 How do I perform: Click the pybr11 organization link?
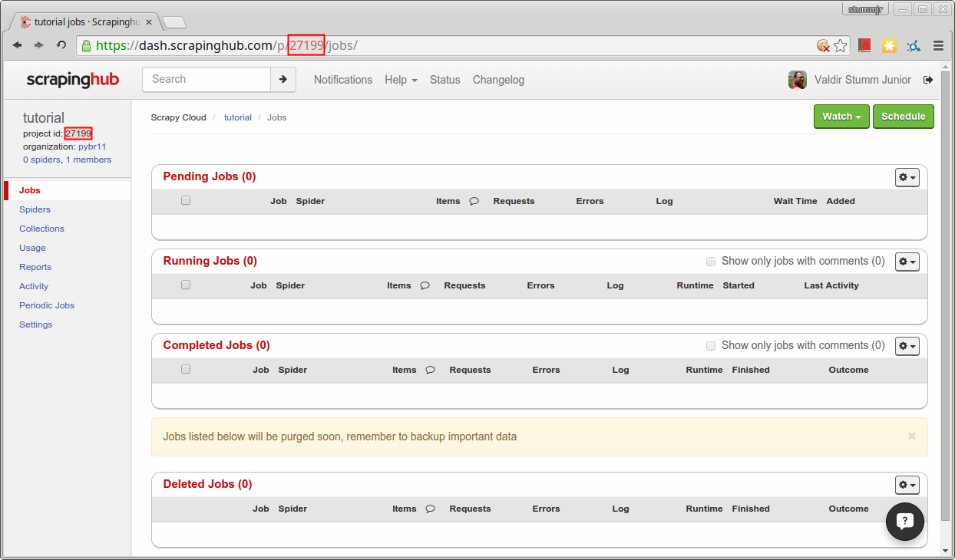[x=92, y=147]
